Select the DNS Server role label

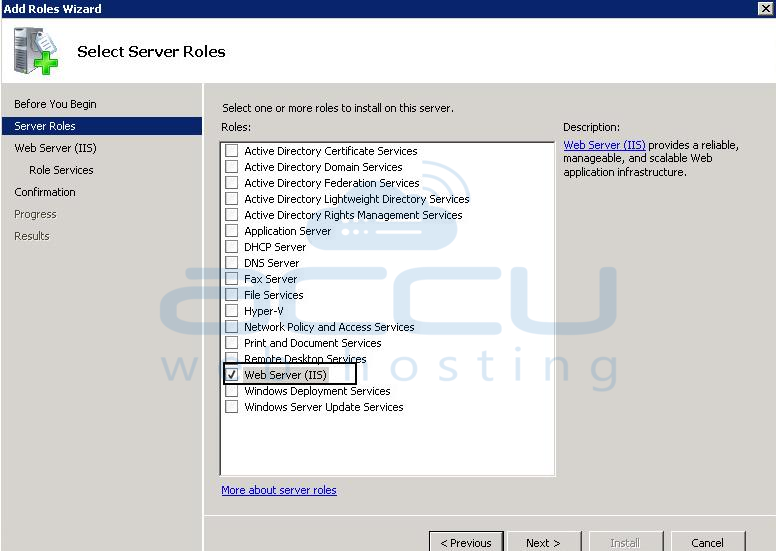point(272,263)
